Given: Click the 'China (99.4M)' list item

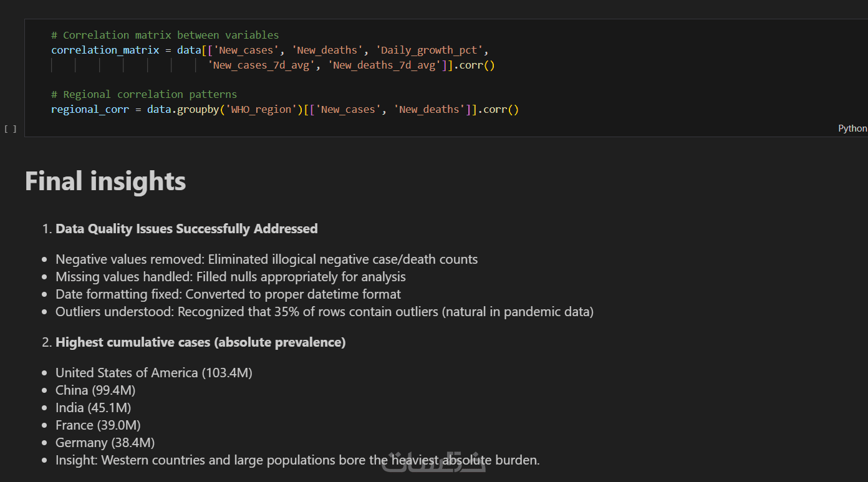Looking at the screenshot, I should pyautogui.click(x=95, y=390).
